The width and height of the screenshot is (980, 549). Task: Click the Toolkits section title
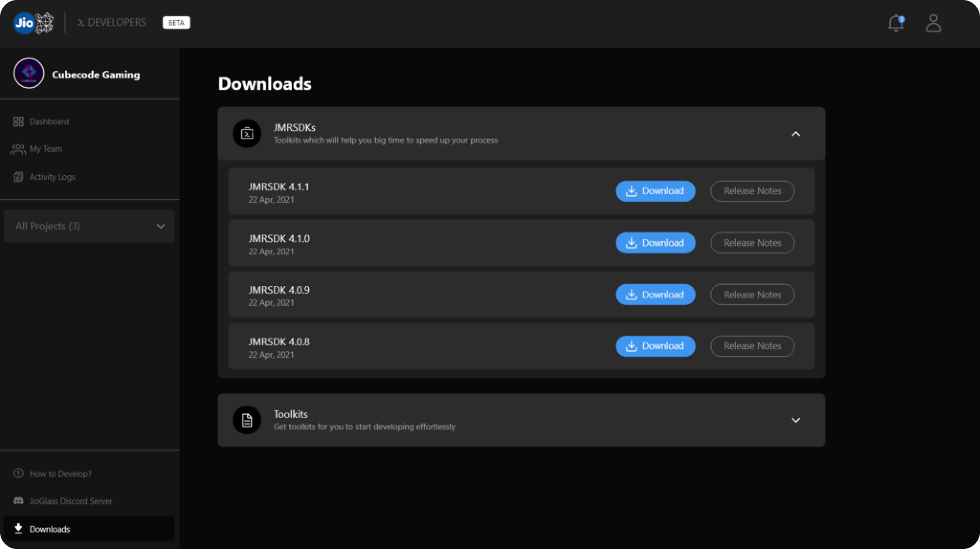click(290, 414)
